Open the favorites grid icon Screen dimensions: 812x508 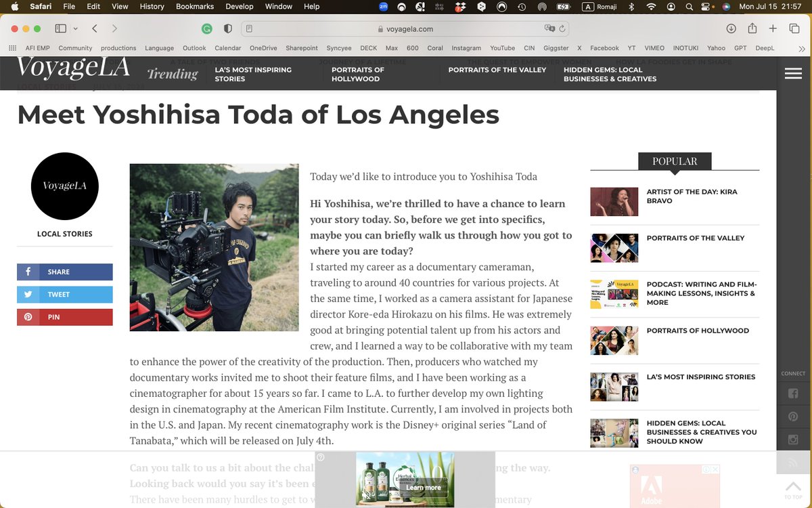(12, 48)
